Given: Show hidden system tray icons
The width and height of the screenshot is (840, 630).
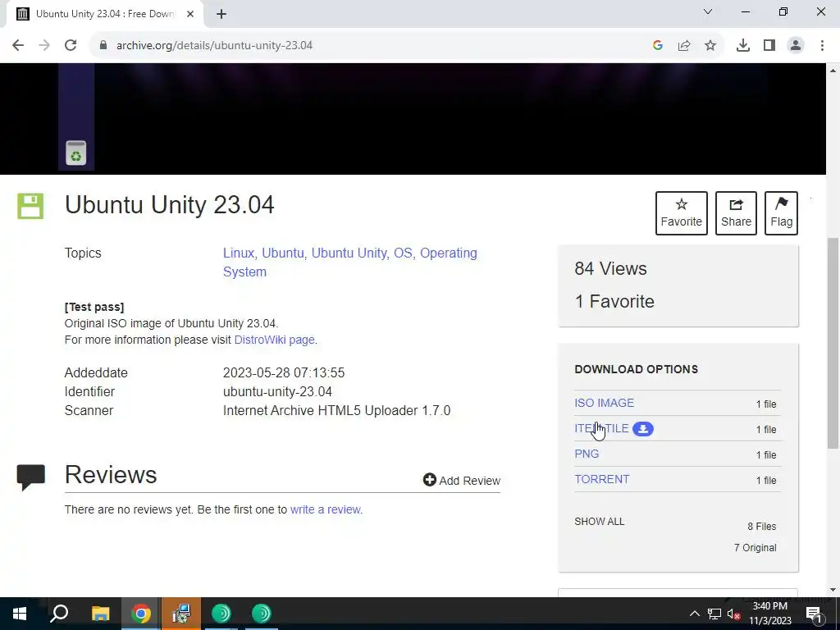Looking at the screenshot, I should [694, 614].
